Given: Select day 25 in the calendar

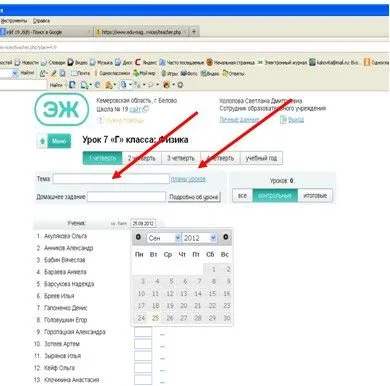Looking at the screenshot, I should [x=155, y=318].
